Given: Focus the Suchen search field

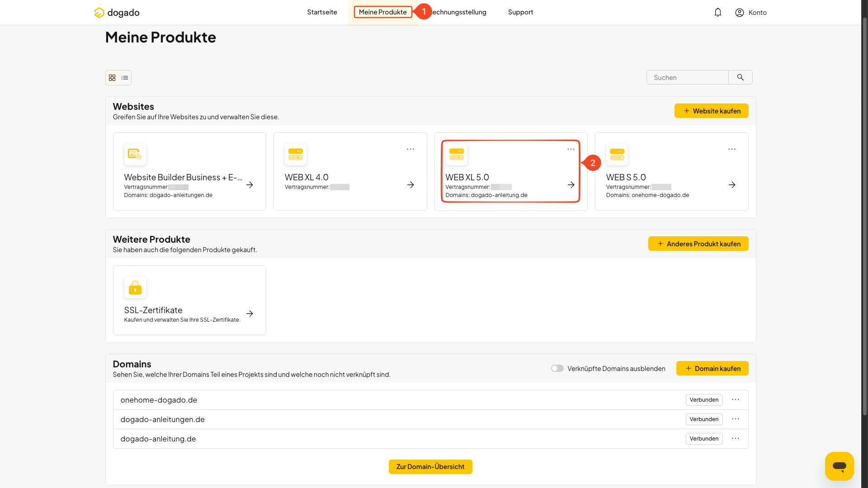Looking at the screenshot, I should [x=688, y=77].
